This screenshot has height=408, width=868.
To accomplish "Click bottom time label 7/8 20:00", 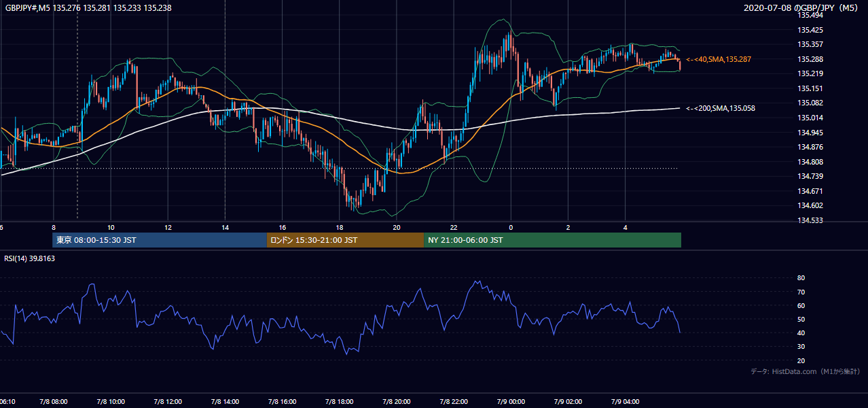I will click(x=397, y=402).
